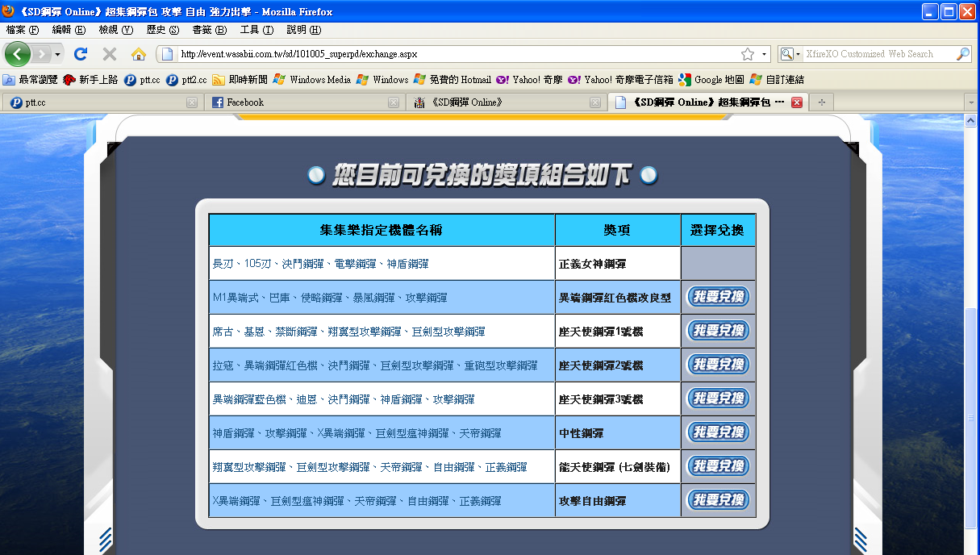Viewport: 980px width, 555px height.
Task: Redeem 能天使鋼彈 (七劍裝備) with 我要兌換
Action: point(717,466)
